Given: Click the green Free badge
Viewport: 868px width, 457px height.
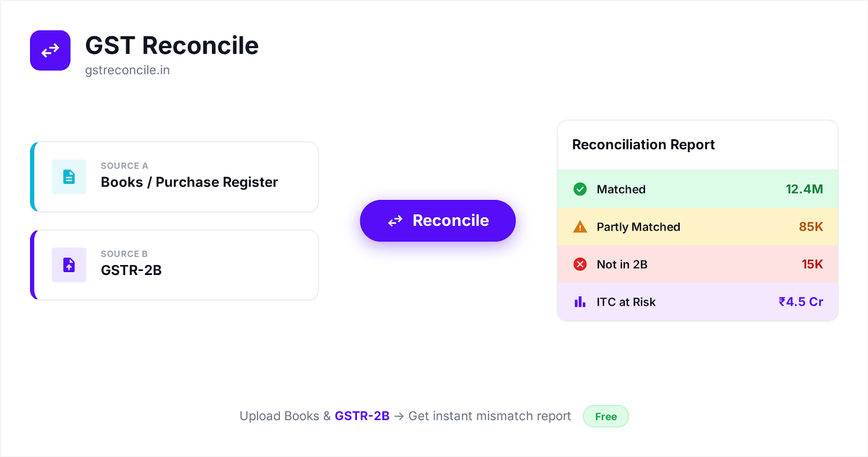Looking at the screenshot, I should click(606, 417).
